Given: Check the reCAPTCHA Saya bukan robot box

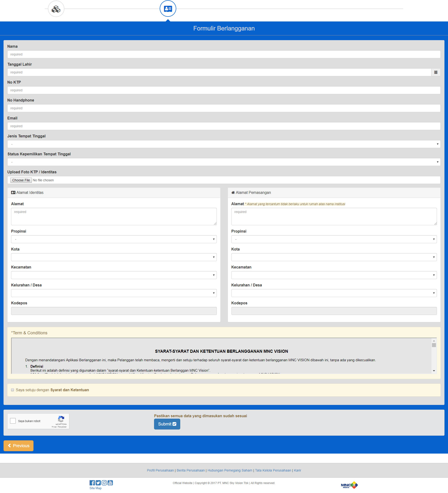Looking at the screenshot, I should 13,421.
